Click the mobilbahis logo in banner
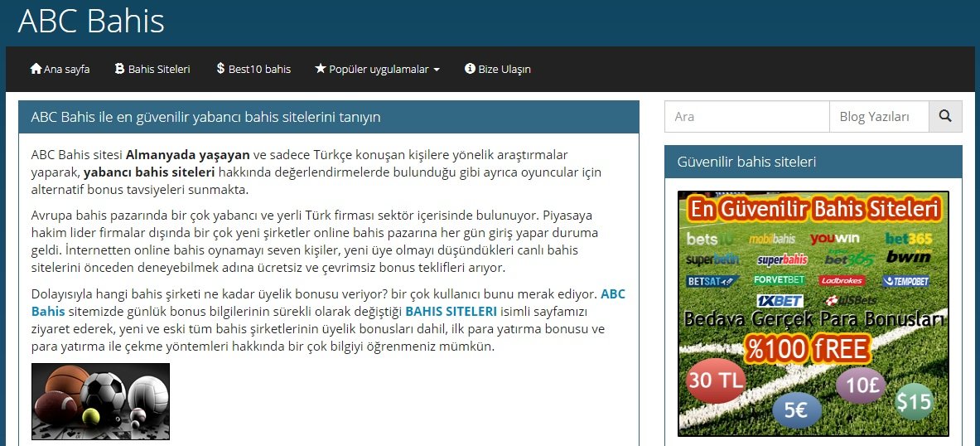This screenshot has width=980, height=446. click(x=772, y=239)
